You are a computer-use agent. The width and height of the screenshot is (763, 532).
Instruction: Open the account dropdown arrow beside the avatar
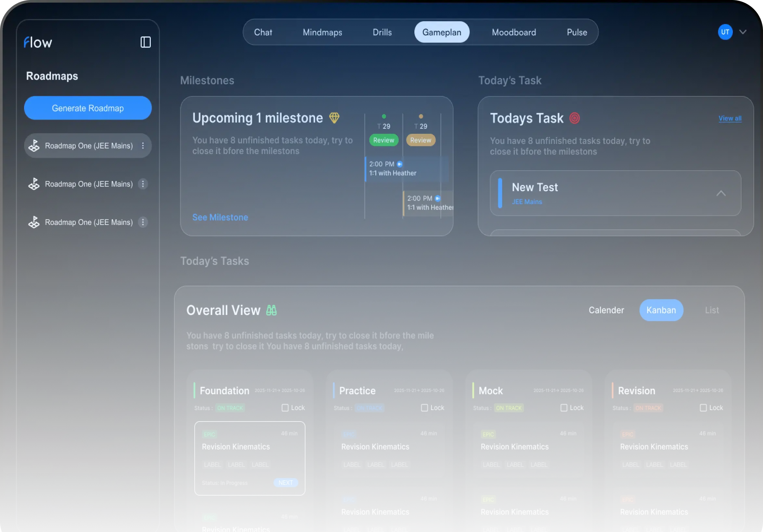coord(743,32)
